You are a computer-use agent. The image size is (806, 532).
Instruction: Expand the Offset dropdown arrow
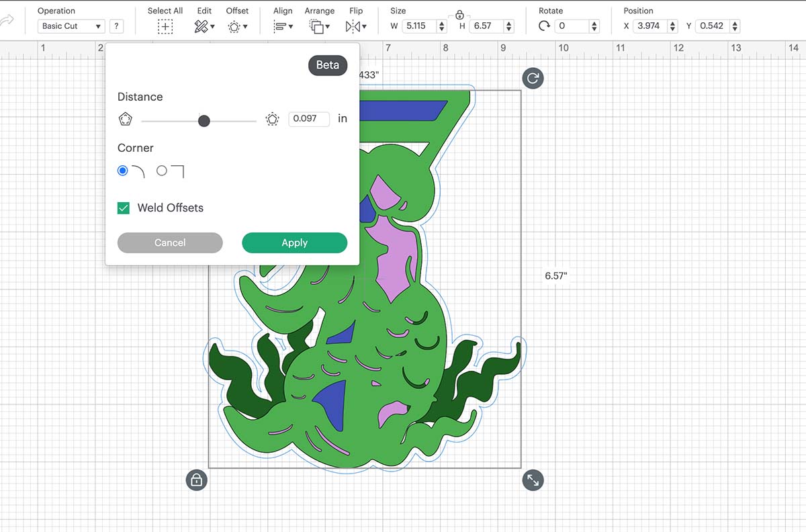(245, 28)
